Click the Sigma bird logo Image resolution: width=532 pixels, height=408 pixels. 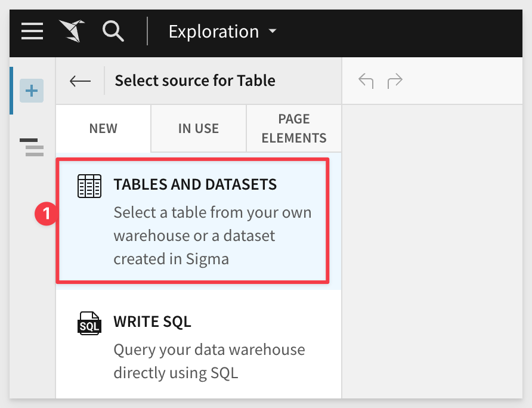(x=72, y=31)
